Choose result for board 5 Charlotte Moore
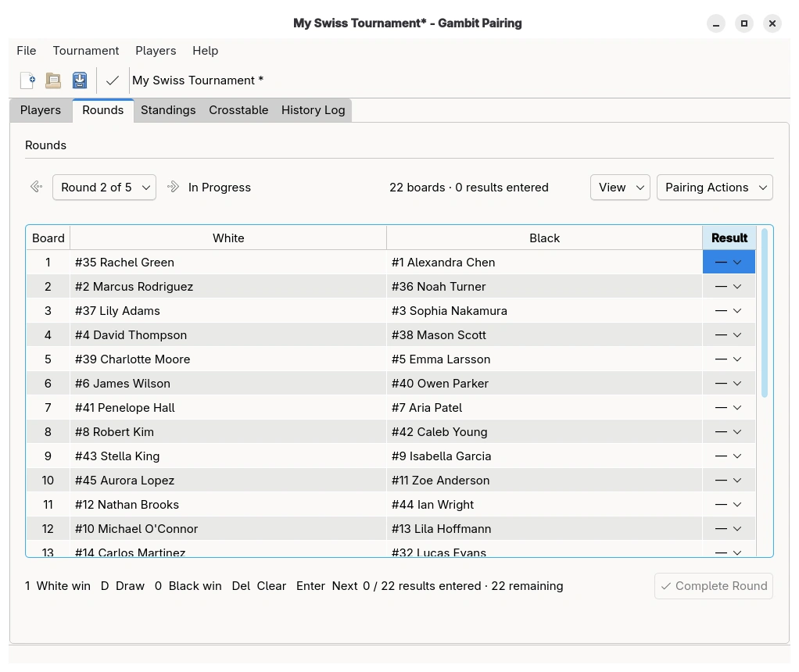 (729, 359)
